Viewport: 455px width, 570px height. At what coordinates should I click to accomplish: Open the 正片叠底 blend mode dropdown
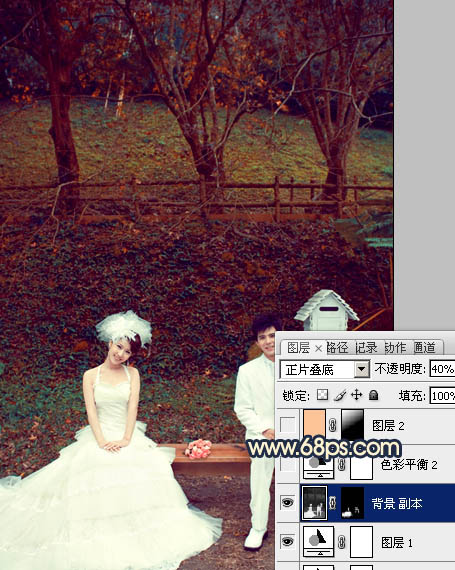[x=361, y=370]
